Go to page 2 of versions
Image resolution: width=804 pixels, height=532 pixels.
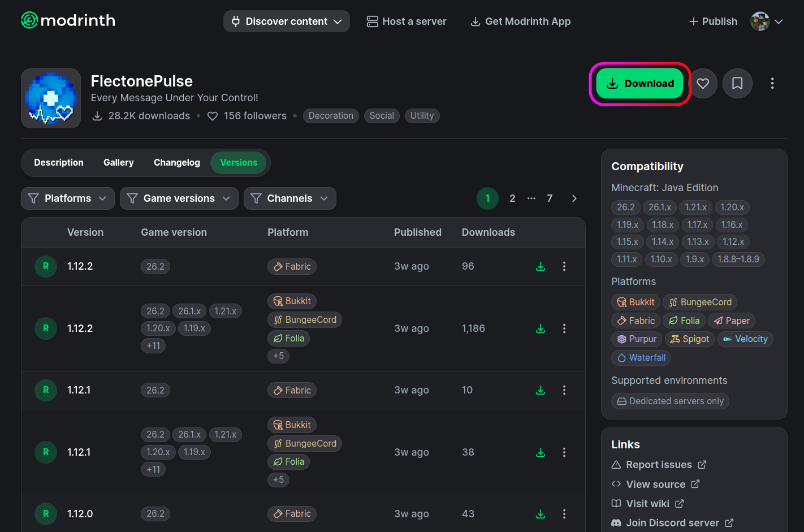512,198
